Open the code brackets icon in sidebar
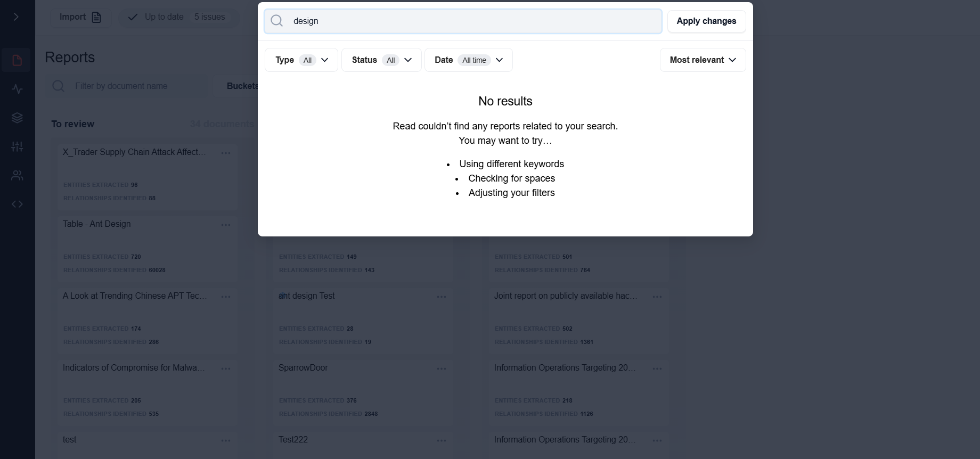Viewport: 980px width, 459px height. click(x=17, y=204)
